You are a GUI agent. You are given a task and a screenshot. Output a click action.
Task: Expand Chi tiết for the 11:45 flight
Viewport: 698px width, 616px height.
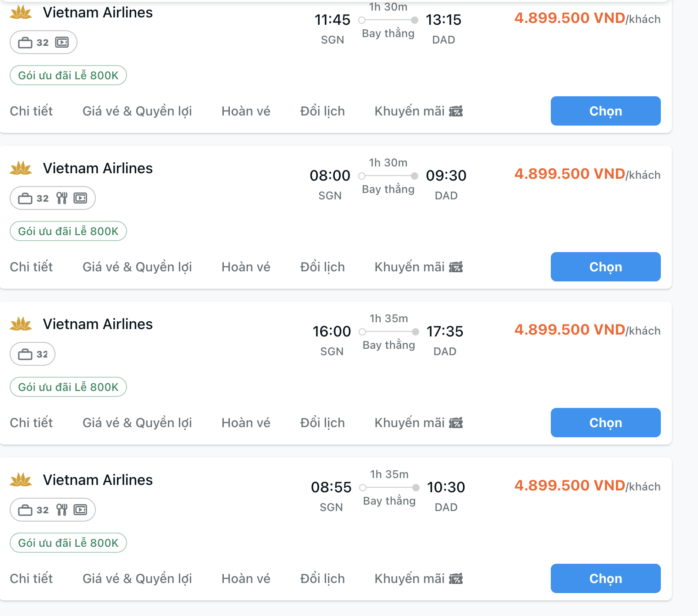31,111
